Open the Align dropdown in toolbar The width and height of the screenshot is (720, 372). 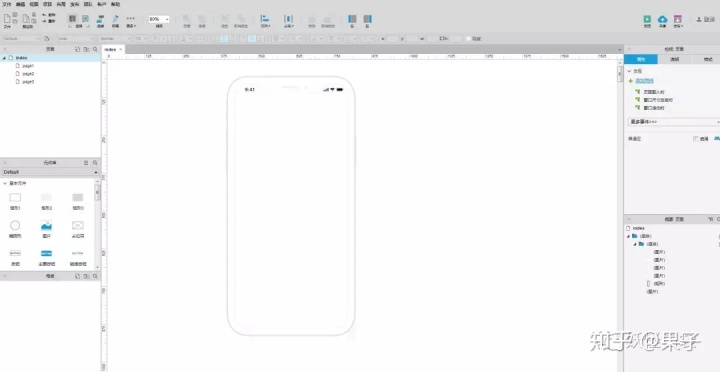click(x=265, y=21)
